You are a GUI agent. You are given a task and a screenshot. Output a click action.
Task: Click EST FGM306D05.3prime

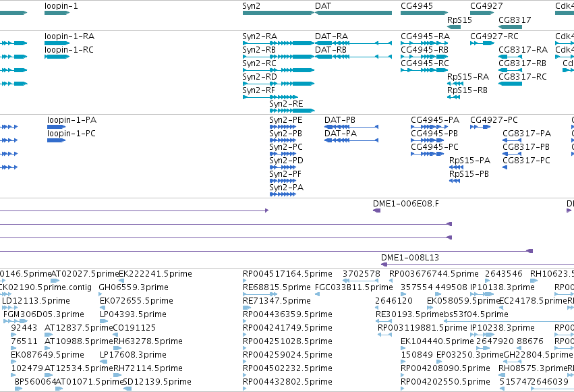tap(16, 321)
